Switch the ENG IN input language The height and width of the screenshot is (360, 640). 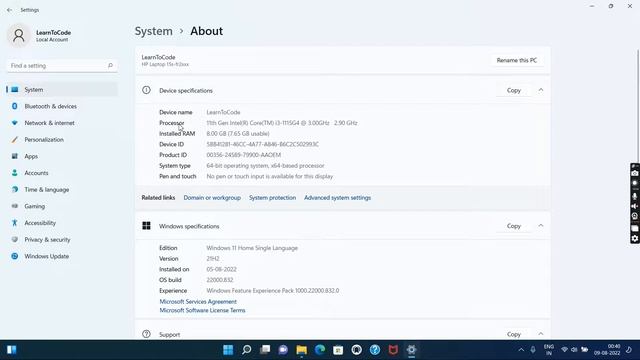coord(549,350)
